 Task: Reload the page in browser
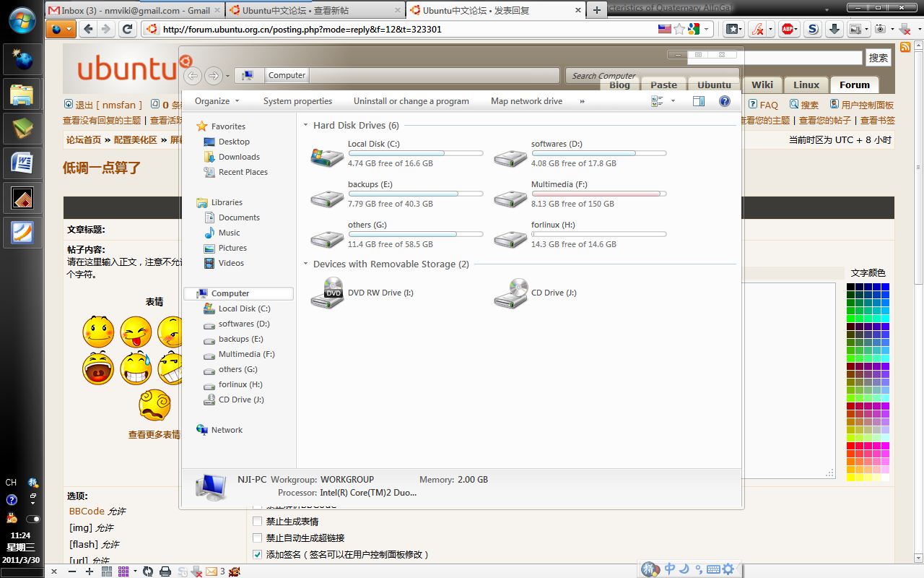127,29
